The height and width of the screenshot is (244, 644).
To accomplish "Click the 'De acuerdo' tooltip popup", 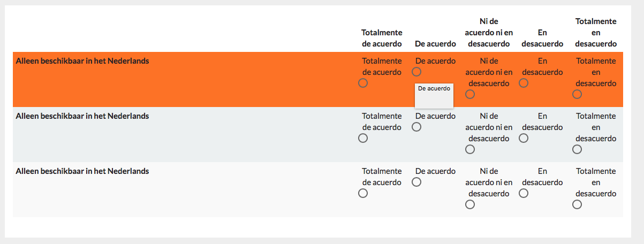I will [434, 95].
